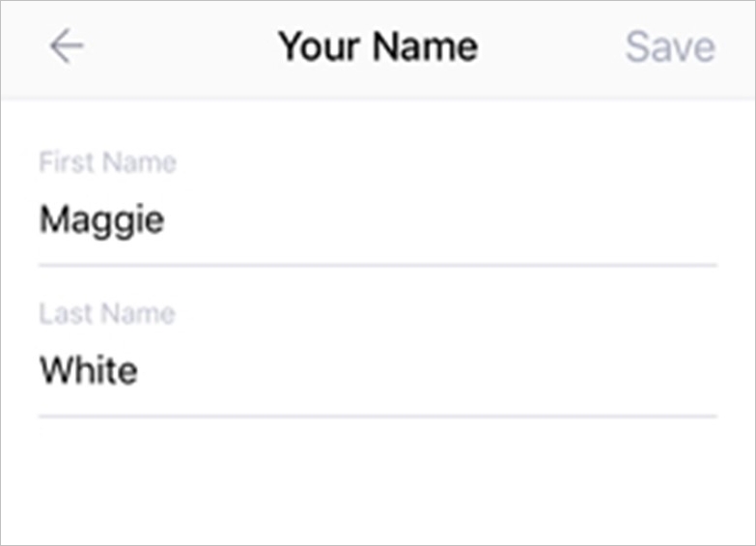Place cursor at end of "Maggie"

pyautogui.click(x=166, y=220)
